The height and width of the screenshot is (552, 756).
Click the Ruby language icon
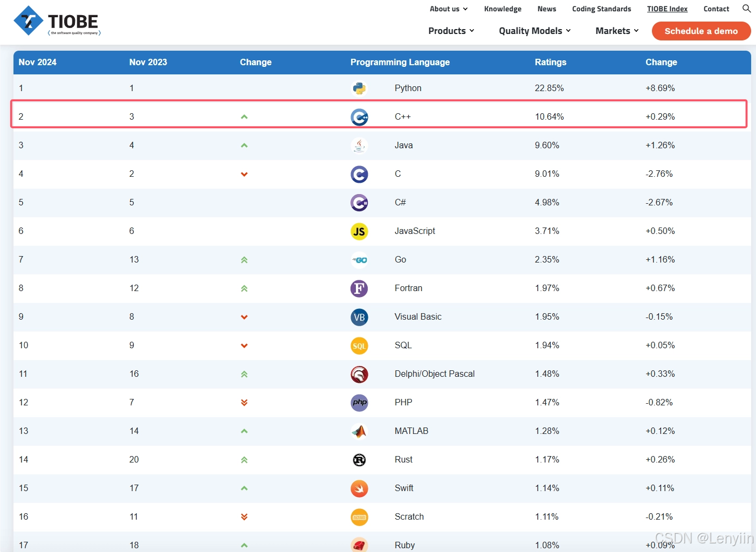click(359, 545)
